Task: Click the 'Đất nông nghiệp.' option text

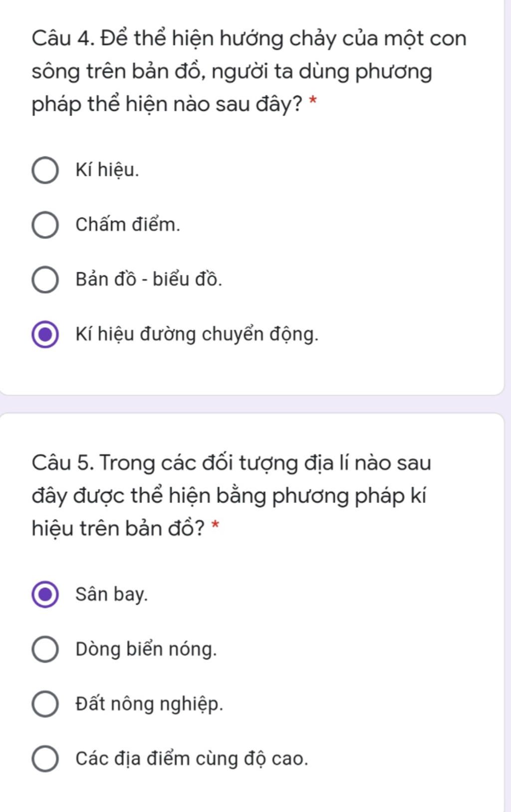Action: pyautogui.click(x=149, y=704)
